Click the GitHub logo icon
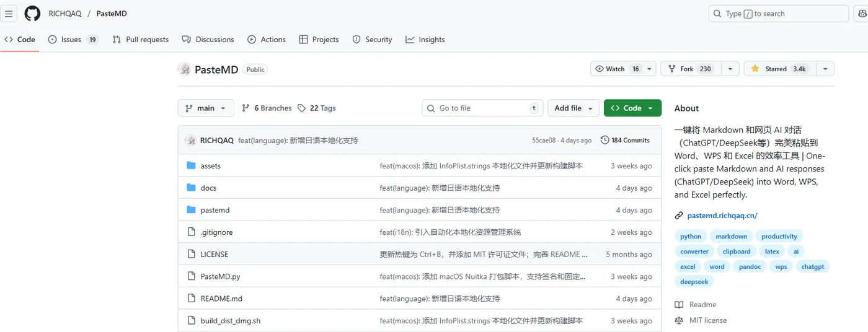This screenshot has width=868, height=332. (32, 14)
